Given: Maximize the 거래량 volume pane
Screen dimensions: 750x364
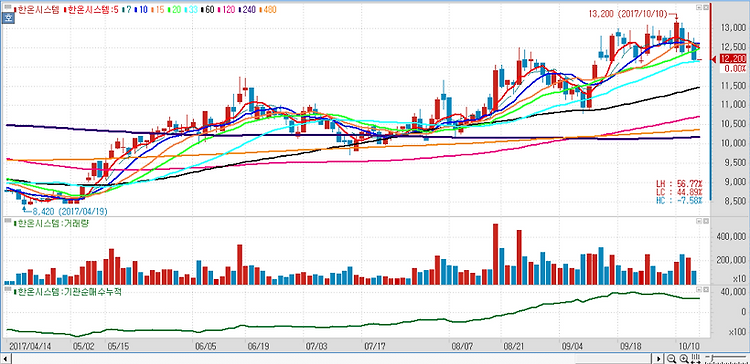Looking at the screenshot, I should click(x=706, y=221).
